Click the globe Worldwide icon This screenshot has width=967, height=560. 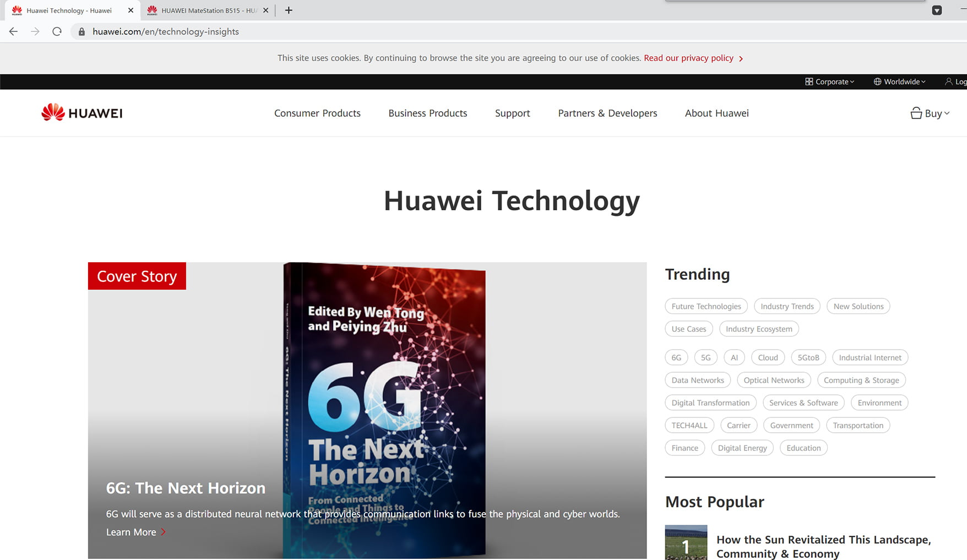(877, 81)
